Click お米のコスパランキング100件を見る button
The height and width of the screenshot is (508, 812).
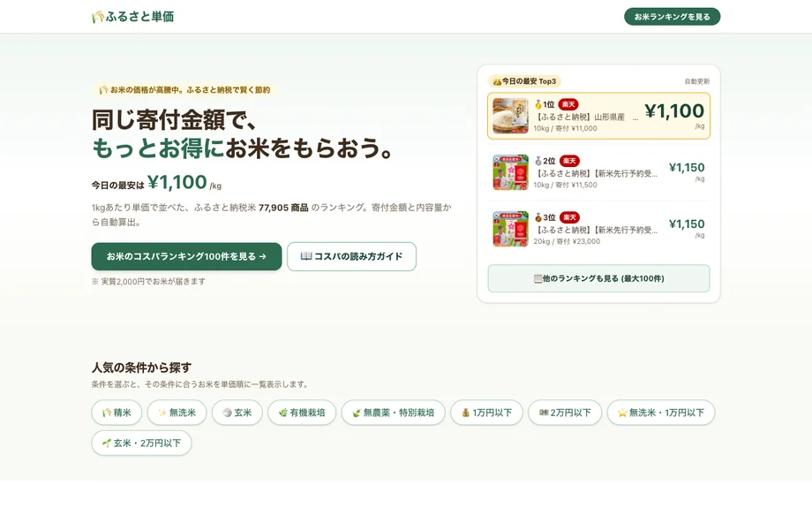(186, 256)
